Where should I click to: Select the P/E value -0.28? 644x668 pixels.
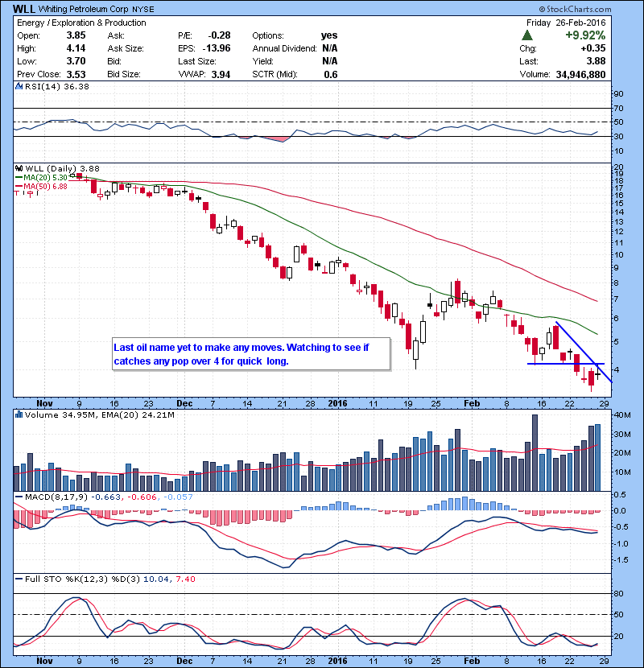[220, 35]
